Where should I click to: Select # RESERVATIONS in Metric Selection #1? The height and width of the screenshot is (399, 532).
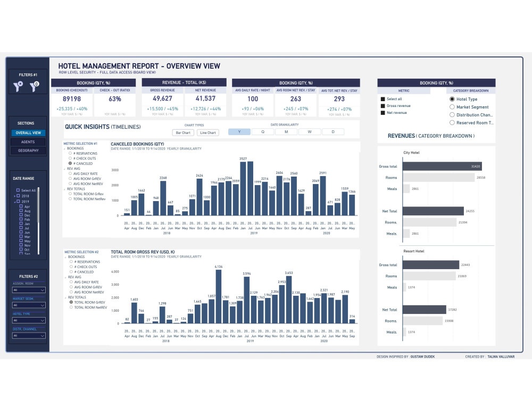70,153
